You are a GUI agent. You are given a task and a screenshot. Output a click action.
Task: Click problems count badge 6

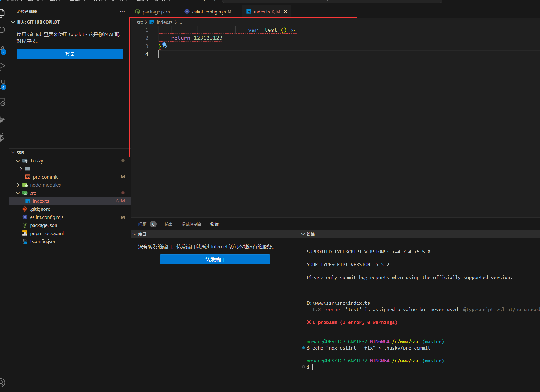pyautogui.click(x=153, y=224)
